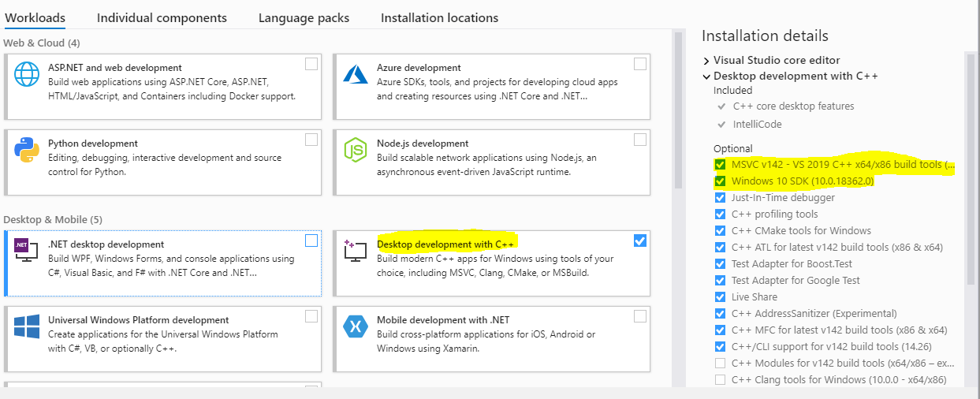Screen dimensions: 980x399
Task: Collapse Desktop development with C++ details
Action: pos(706,76)
